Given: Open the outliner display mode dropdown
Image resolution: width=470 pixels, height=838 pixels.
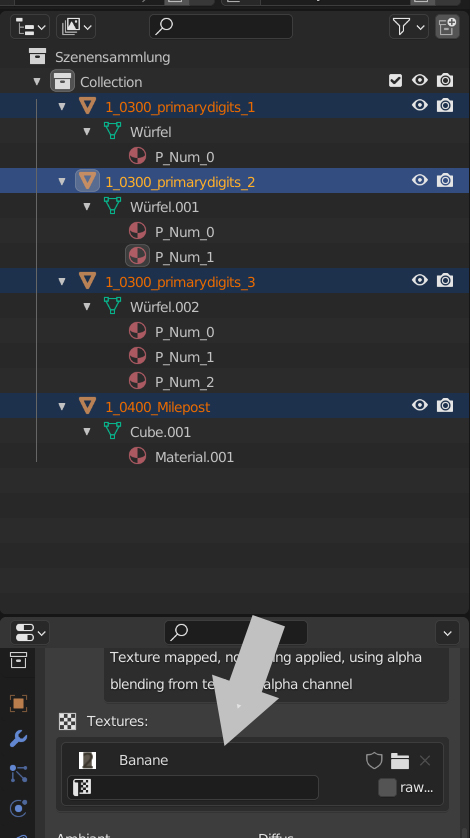Looking at the screenshot, I should tap(76, 26).
